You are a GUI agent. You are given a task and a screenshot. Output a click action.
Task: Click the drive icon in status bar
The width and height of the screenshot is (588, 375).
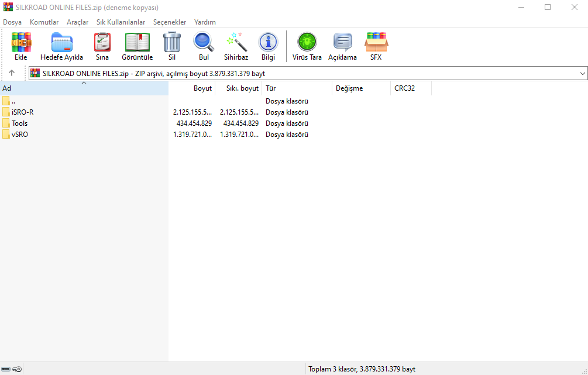click(6, 369)
